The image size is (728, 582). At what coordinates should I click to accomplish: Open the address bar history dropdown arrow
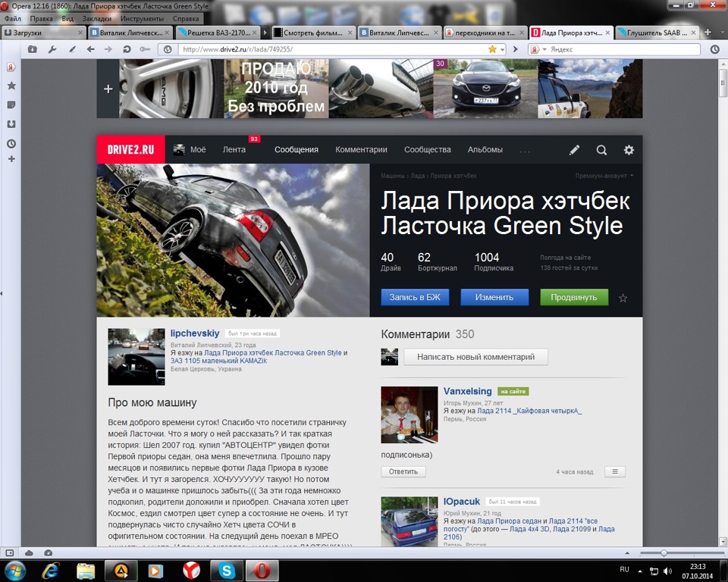[502, 50]
